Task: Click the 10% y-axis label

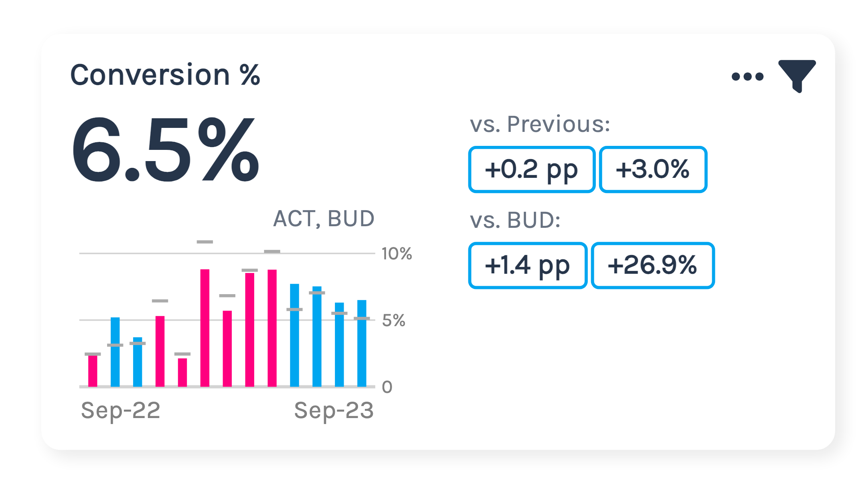Action: 396,254
